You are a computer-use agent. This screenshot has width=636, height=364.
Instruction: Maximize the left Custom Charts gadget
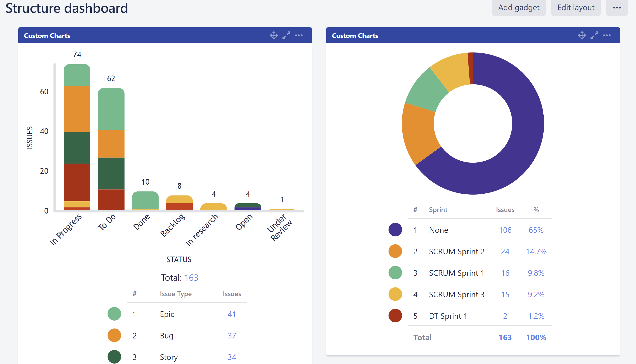286,35
